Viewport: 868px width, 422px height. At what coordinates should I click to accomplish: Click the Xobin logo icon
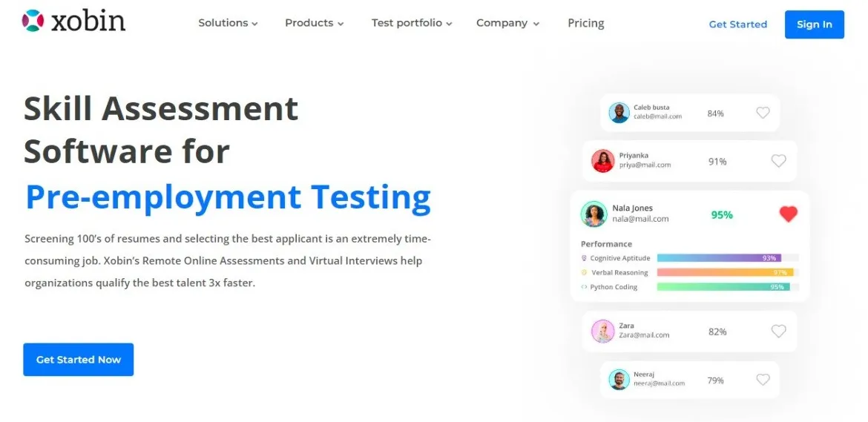point(33,21)
